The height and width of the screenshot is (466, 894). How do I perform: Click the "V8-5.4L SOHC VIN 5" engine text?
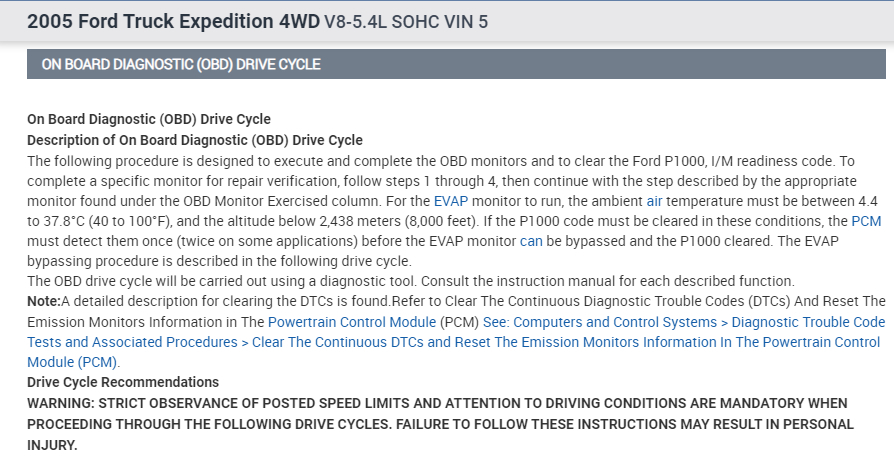point(406,21)
